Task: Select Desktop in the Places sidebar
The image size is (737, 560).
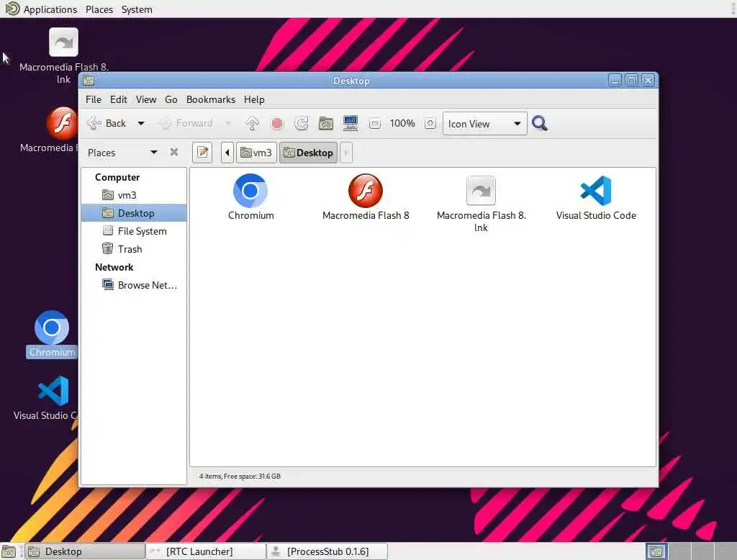Action: [x=133, y=213]
